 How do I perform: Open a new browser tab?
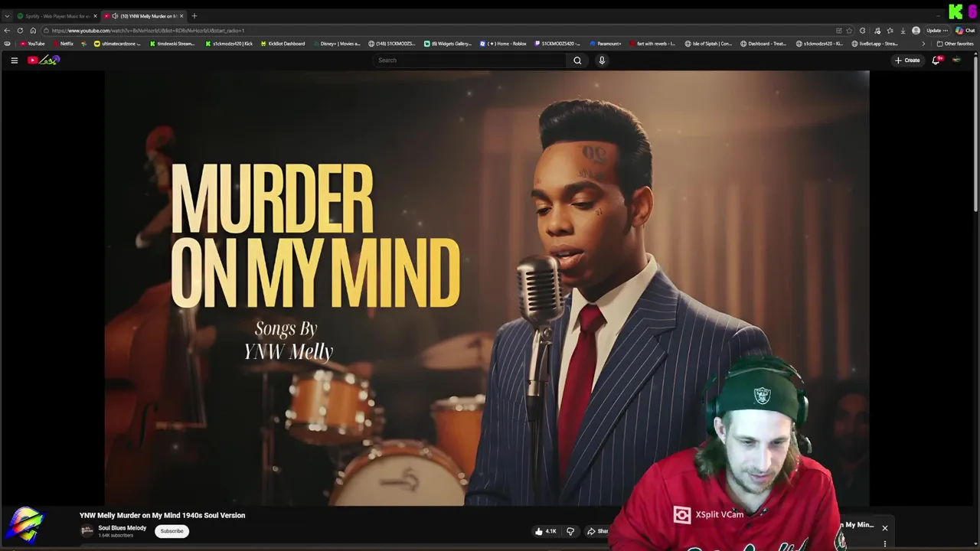coord(194,16)
